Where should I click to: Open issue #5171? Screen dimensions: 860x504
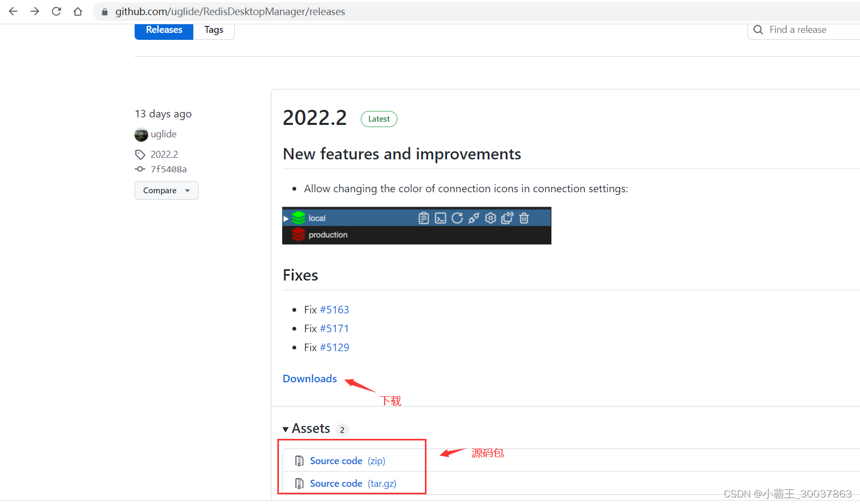coord(334,328)
